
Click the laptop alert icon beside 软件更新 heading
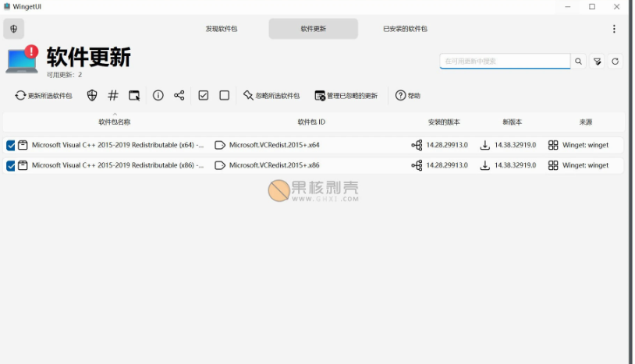coord(22,59)
